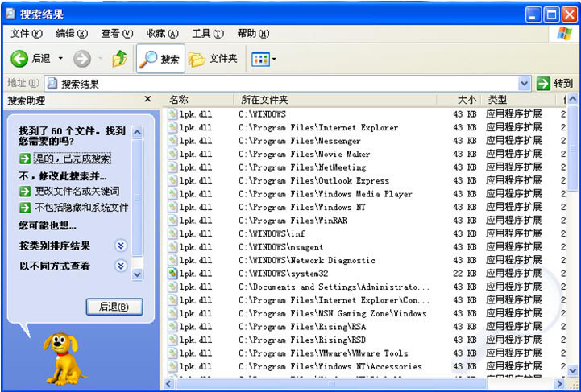Image resolution: width=581 pixels, height=392 pixels.
Task: Select lpk.dll icon in system32 row
Action: [172, 274]
